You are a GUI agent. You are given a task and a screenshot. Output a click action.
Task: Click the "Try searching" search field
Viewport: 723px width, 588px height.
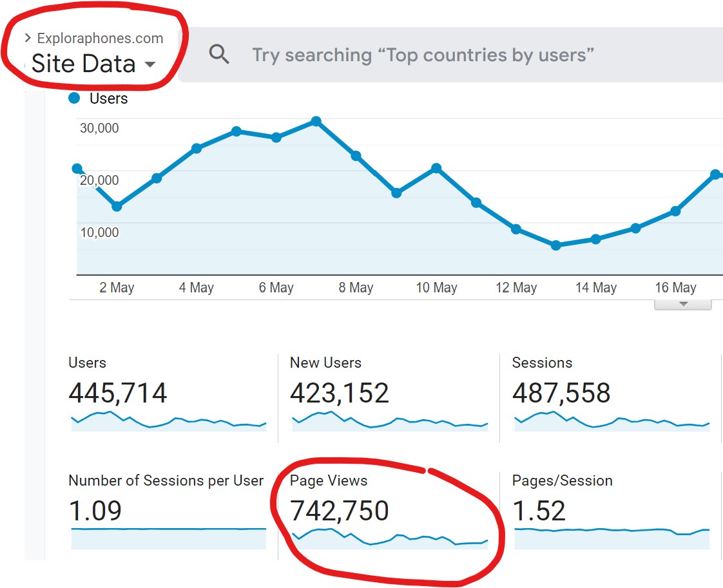(422, 55)
